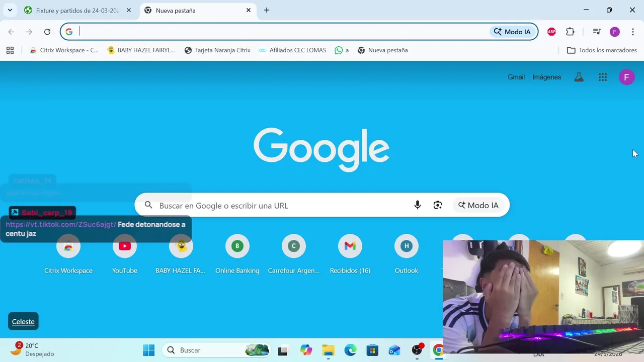Search by image with the Lens icon
This screenshot has height=362, width=644.
(438, 205)
